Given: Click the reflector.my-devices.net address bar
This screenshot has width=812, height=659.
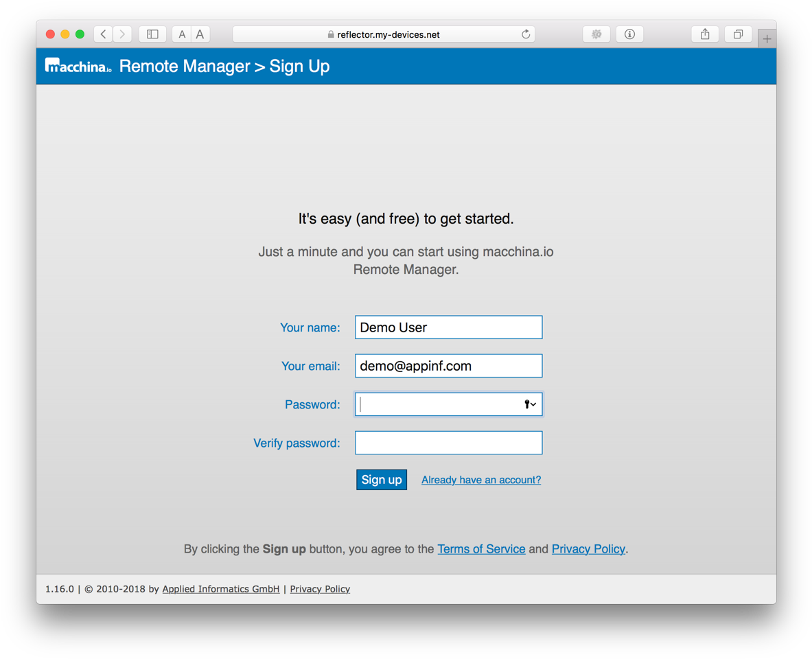Looking at the screenshot, I should pos(384,34).
